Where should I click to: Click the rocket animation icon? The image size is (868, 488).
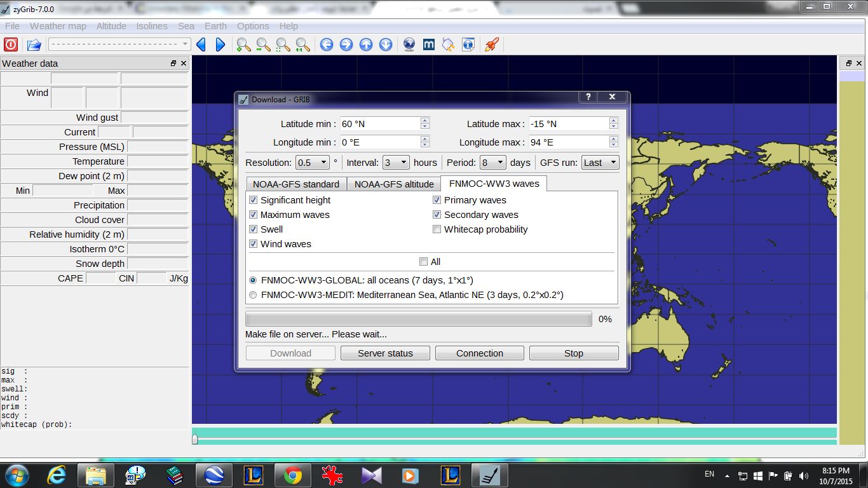[x=492, y=44]
